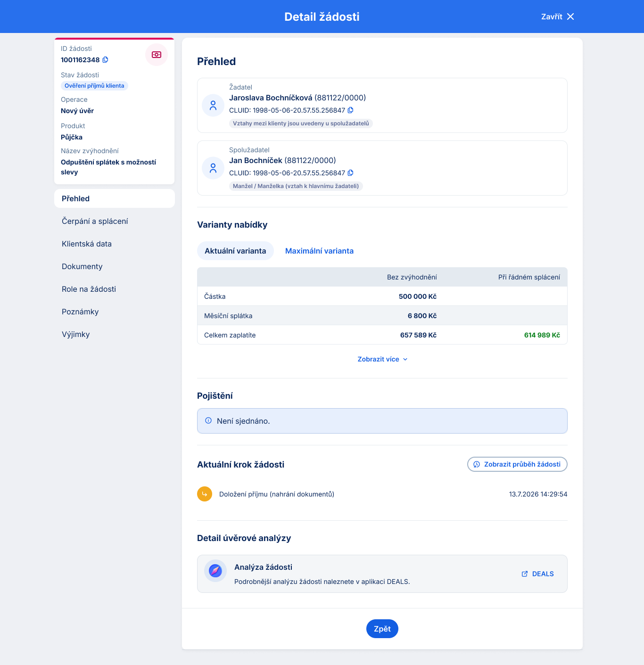Open DEALS external link
The height and width of the screenshot is (665, 644).
(x=537, y=574)
